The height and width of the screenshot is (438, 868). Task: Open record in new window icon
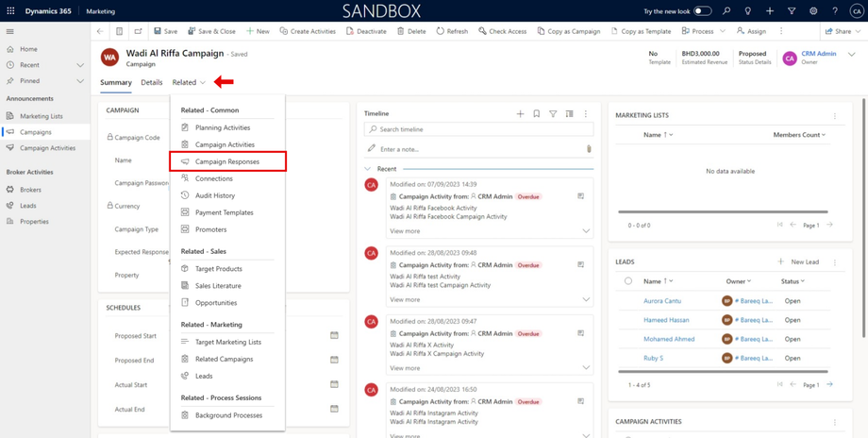(x=139, y=31)
